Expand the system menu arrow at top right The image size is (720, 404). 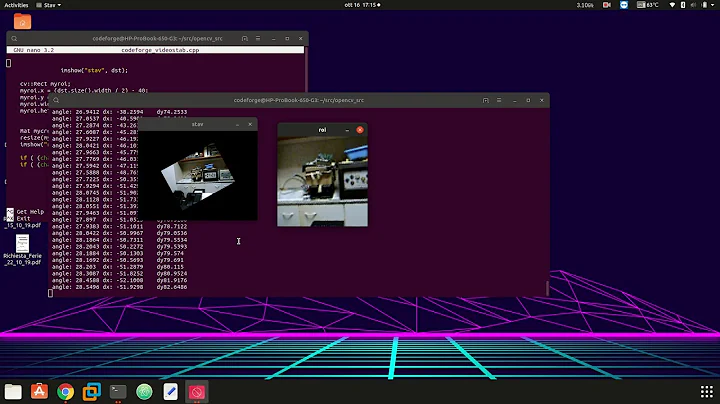[713, 5]
